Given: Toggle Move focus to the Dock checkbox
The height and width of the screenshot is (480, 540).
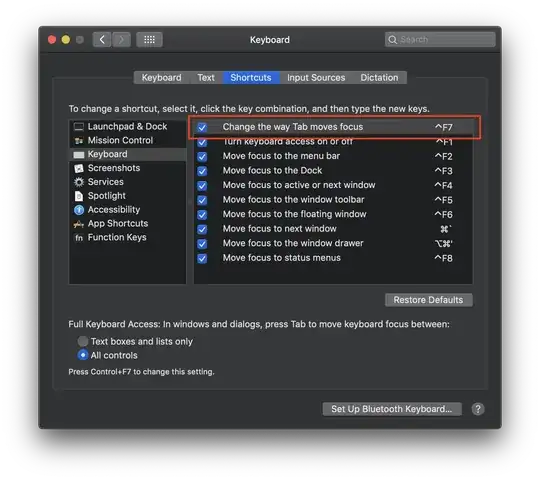Looking at the screenshot, I should [x=202, y=171].
